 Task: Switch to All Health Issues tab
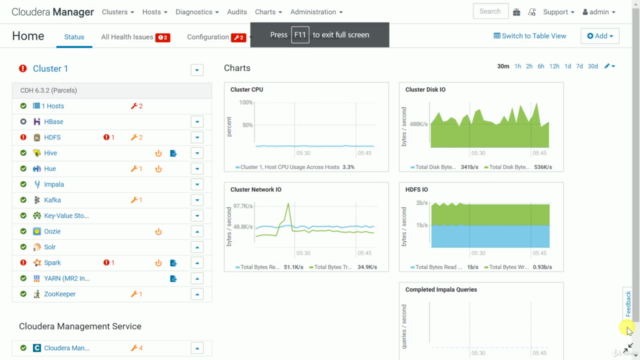(x=136, y=37)
